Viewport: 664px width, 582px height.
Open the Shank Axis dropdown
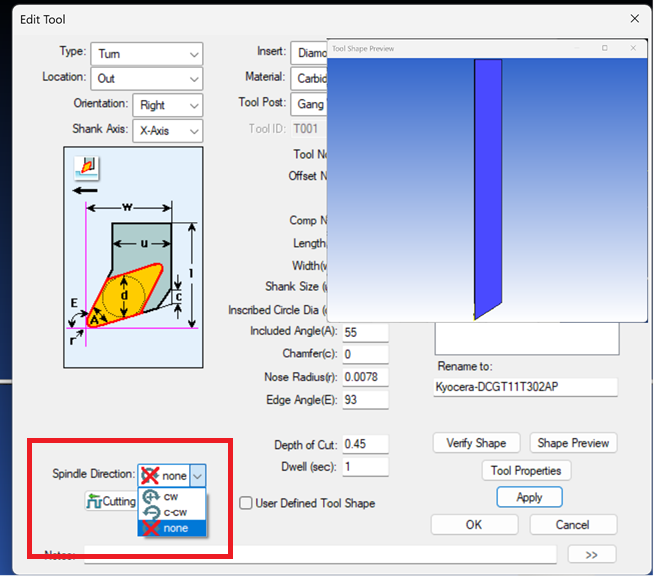click(x=168, y=130)
